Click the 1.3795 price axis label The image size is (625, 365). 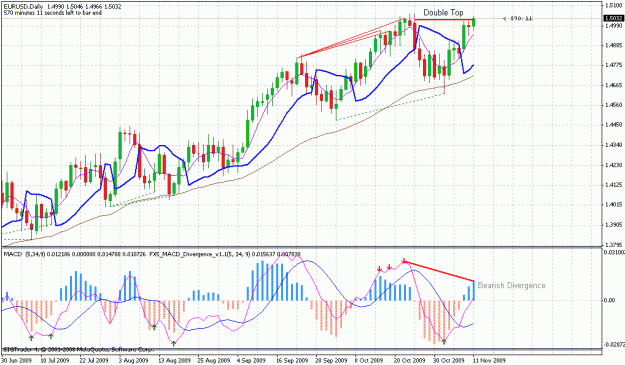tap(613, 245)
